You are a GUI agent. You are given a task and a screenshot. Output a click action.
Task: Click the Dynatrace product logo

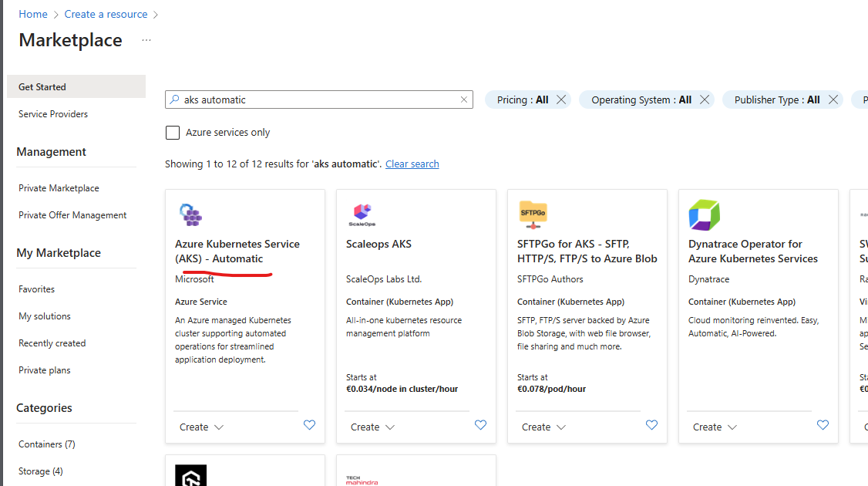704,215
